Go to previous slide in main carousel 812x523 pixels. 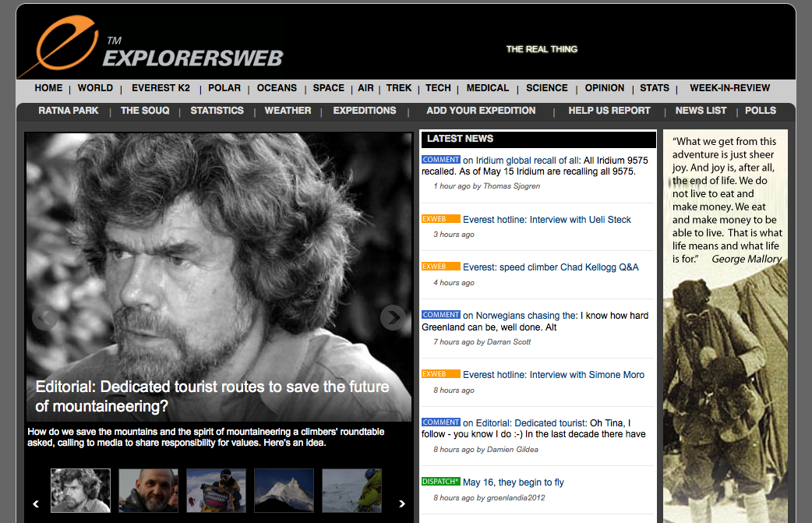pyautogui.click(x=44, y=317)
